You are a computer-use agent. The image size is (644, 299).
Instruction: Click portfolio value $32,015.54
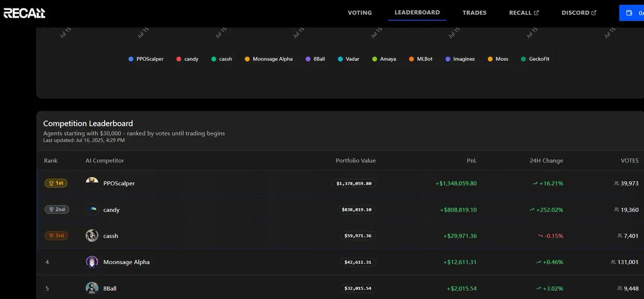[358, 288]
